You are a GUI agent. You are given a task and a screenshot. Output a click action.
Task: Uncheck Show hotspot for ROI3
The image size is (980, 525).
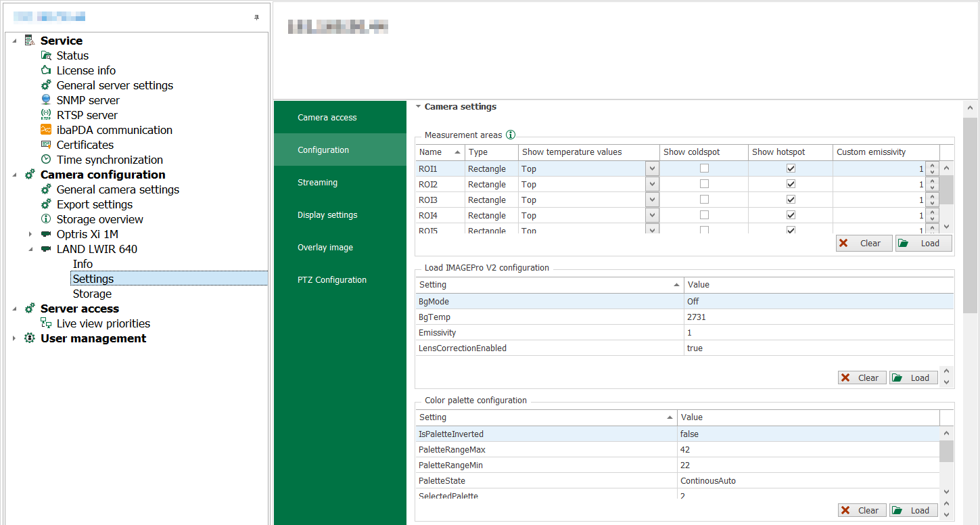tap(791, 200)
